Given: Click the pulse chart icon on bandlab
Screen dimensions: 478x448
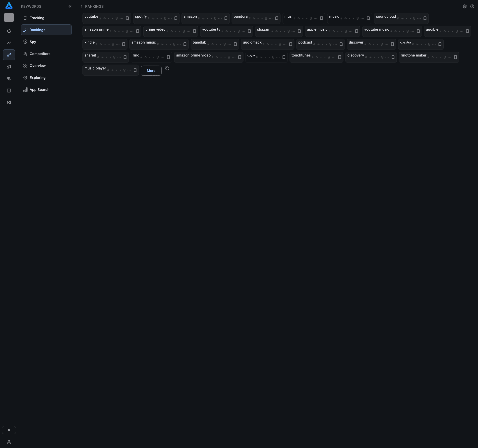Looking at the screenshot, I should (213, 44).
